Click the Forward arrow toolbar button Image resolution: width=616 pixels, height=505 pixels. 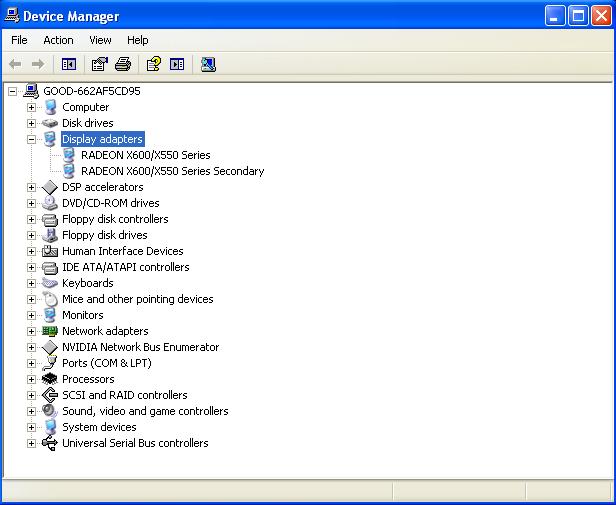tap(38, 64)
